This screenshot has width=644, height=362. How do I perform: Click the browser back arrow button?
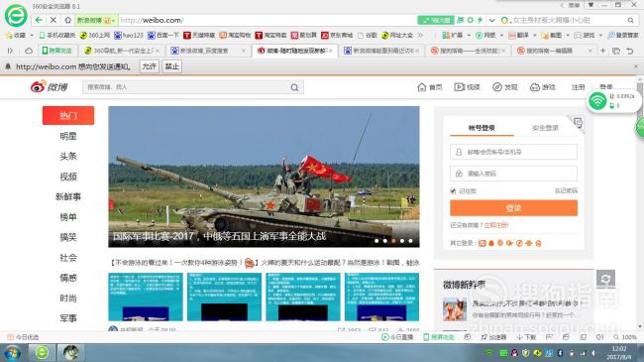[x=39, y=20]
